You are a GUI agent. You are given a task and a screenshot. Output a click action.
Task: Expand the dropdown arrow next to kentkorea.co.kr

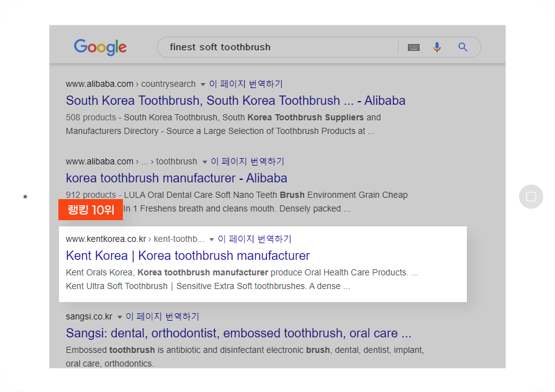coord(212,239)
